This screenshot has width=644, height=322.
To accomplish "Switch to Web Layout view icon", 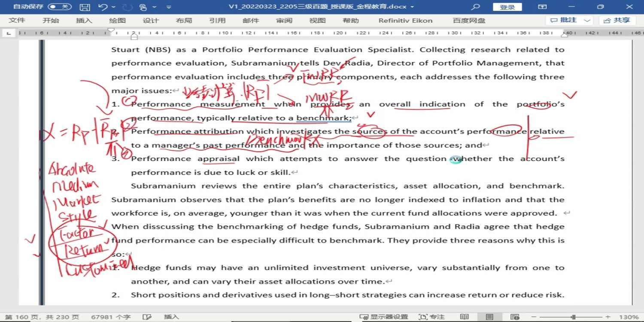I will click(515, 317).
